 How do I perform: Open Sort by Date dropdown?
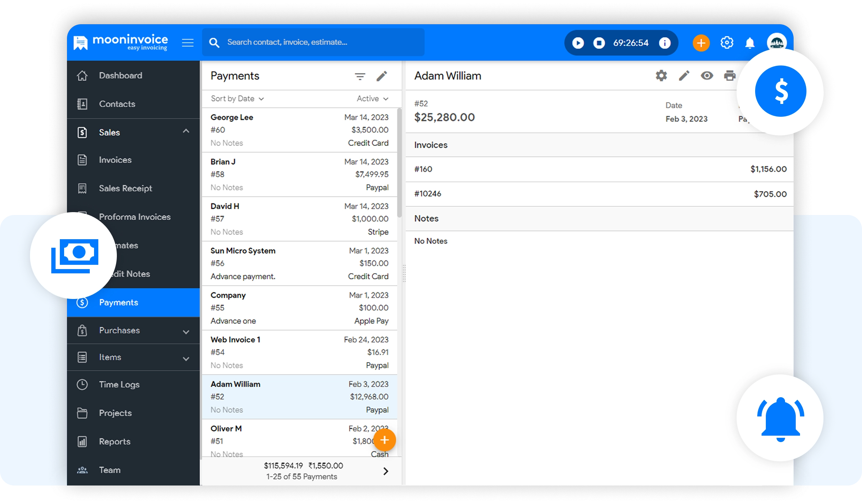(237, 99)
